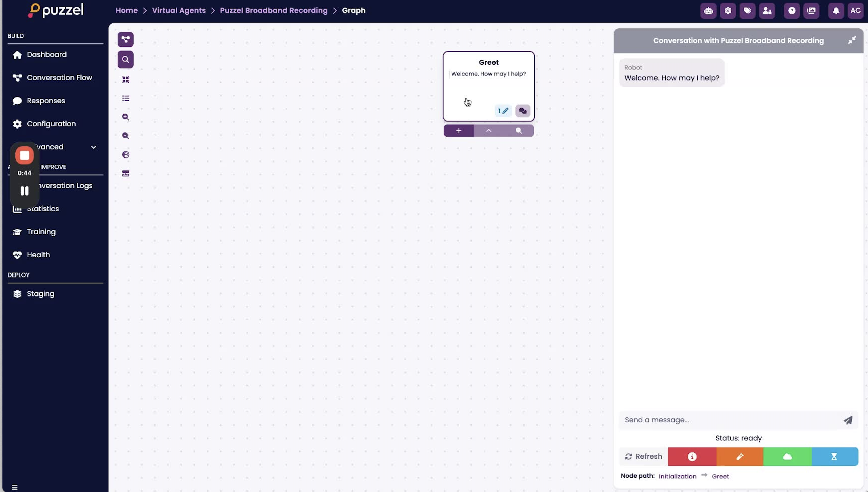The width and height of the screenshot is (868, 492).
Task: Add child node with plus button
Action: (458, 131)
